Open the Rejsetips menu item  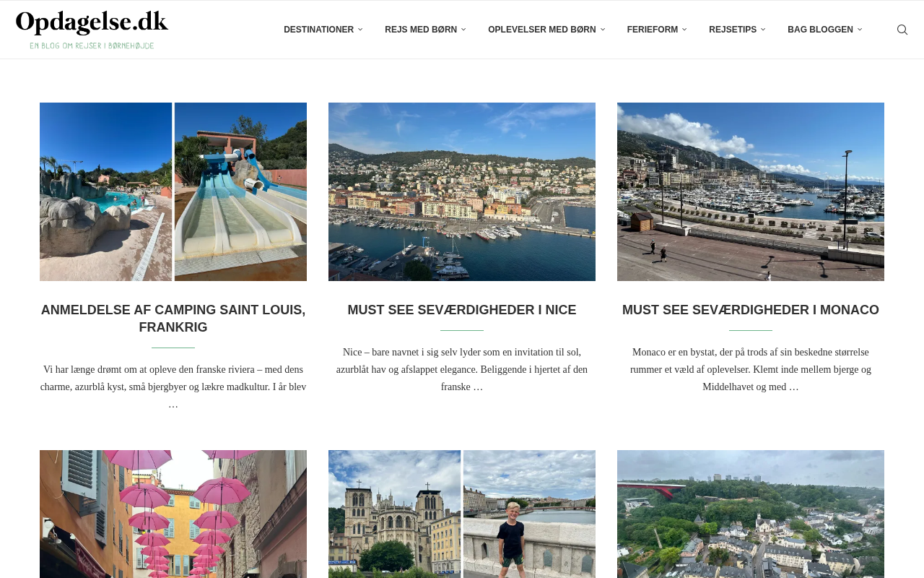click(x=733, y=30)
